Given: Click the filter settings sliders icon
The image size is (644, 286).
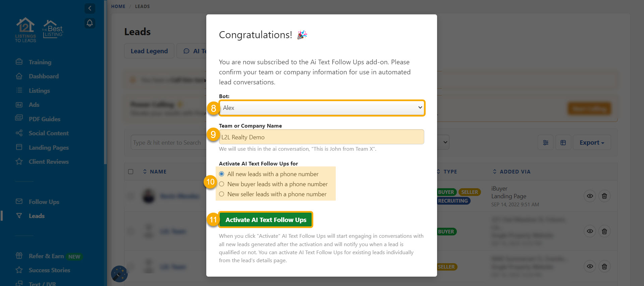Looking at the screenshot, I should tap(545, 143).
